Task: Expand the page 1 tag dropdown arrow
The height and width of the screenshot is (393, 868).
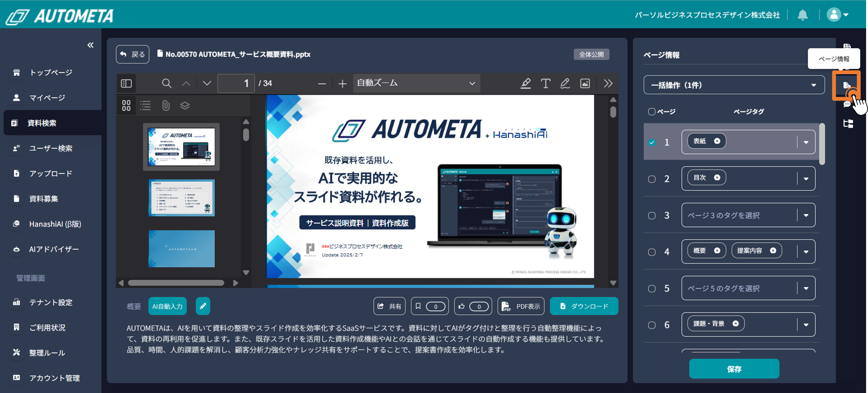Action: click(x=806, y=142)
